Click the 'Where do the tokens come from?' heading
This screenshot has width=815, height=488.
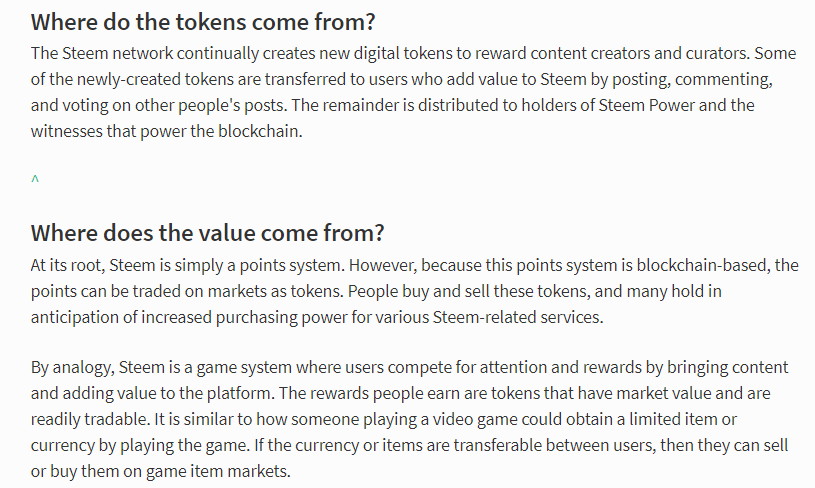pyautogui.click(x=203, y=22)
